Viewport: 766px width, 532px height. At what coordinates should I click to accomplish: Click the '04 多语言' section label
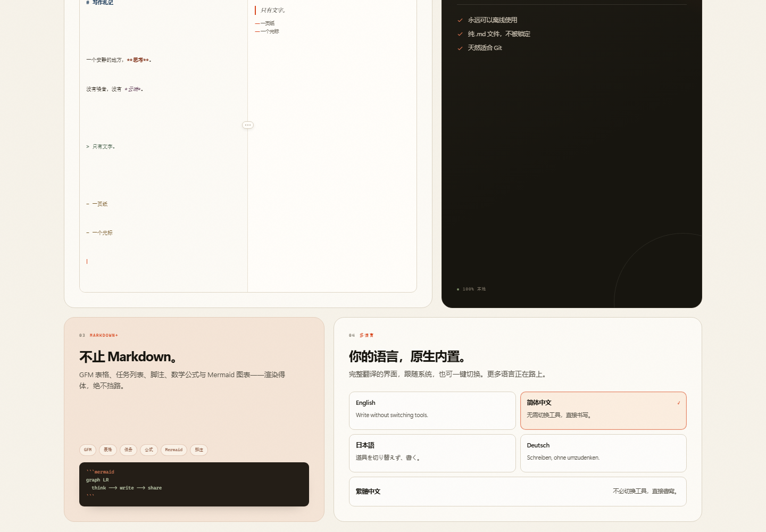coord(361,336)
